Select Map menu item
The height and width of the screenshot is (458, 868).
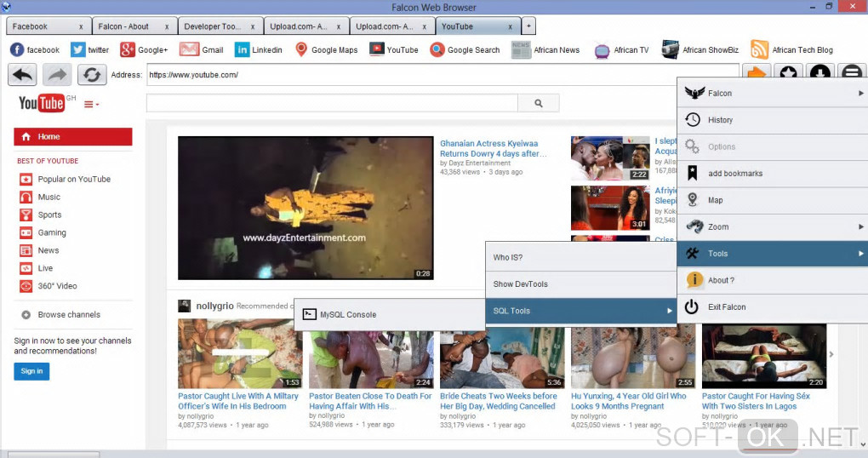(772, 200)
